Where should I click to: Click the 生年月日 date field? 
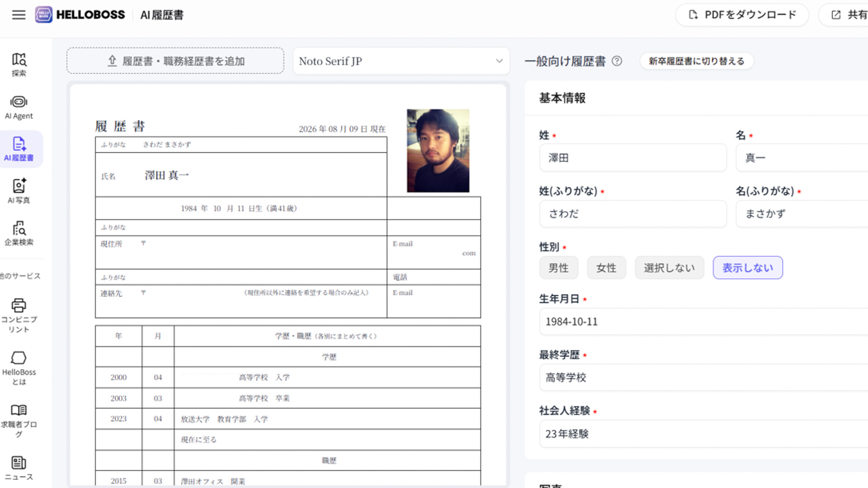703,321
